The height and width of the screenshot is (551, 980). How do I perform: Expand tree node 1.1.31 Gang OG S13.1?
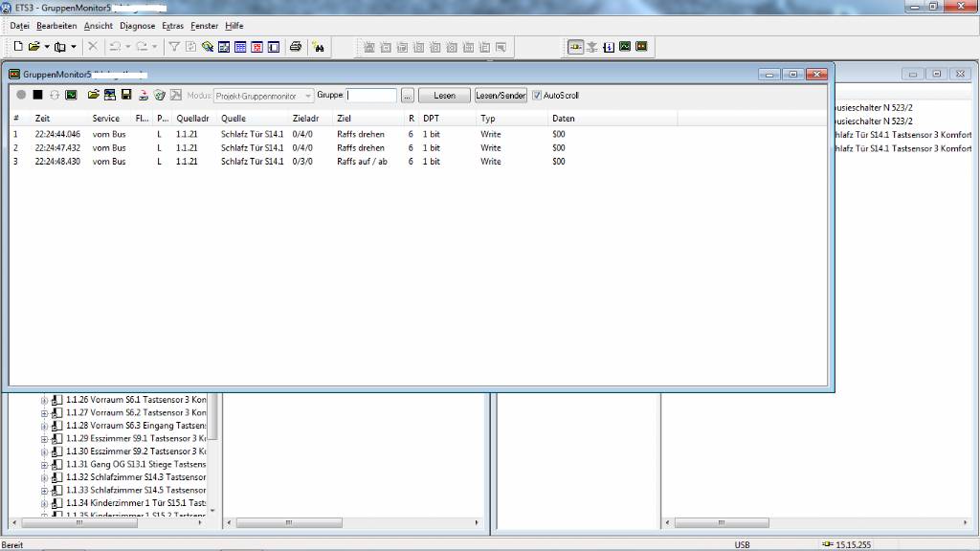click(44, 465)
